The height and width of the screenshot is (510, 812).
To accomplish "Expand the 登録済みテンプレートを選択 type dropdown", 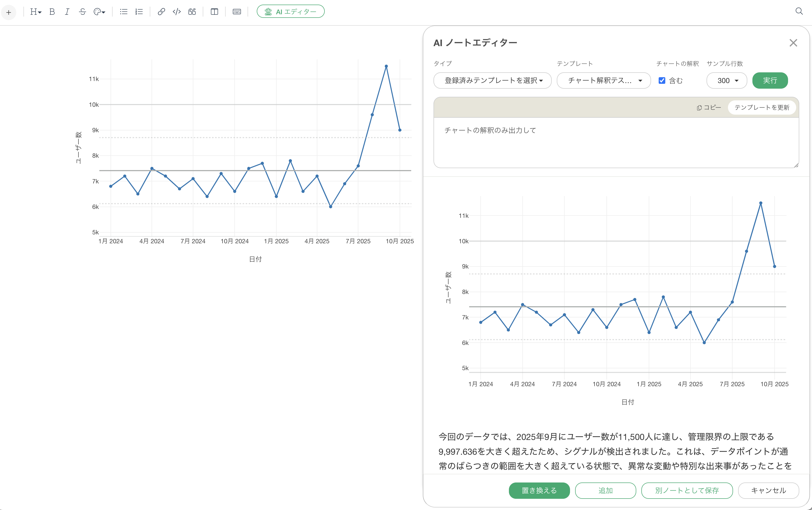I will (492, 80).
